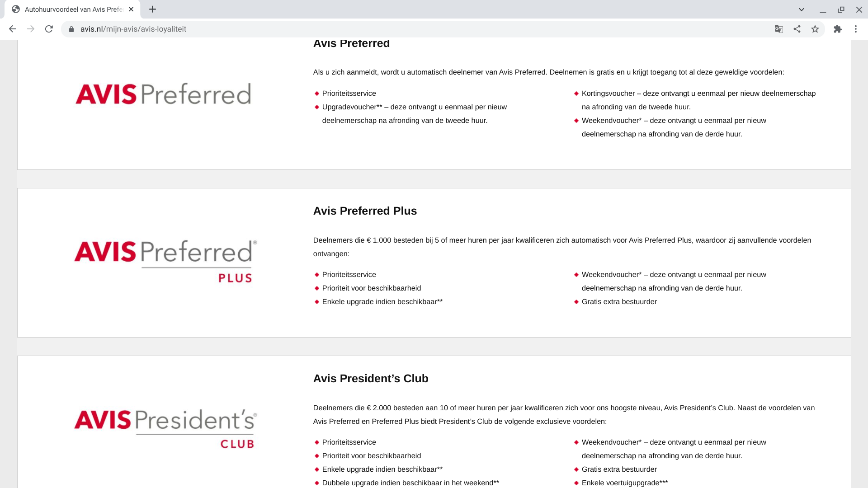This screenshot has height=488, width=868.
Task: Click the Avis President's Club heading
Action: click(371, 379)
